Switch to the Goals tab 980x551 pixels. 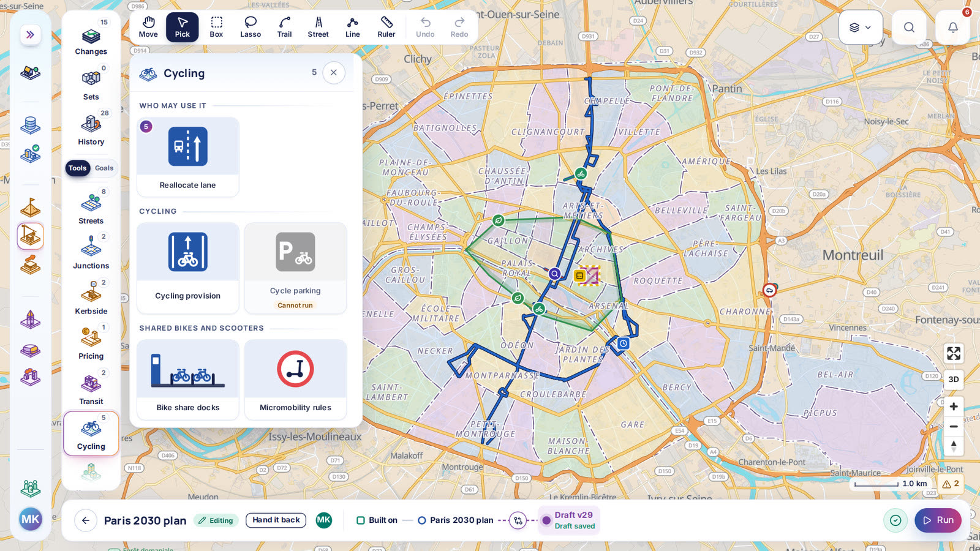point(104,168)
